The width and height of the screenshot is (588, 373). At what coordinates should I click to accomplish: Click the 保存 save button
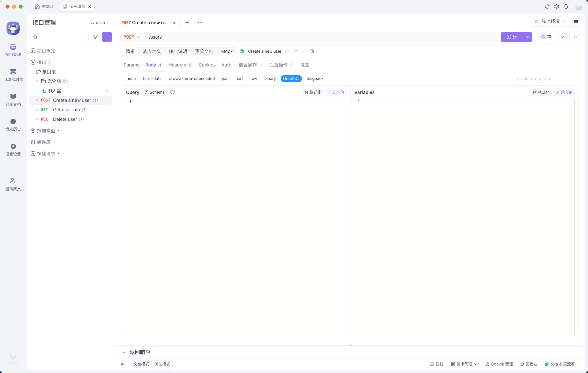coord(546,37)
